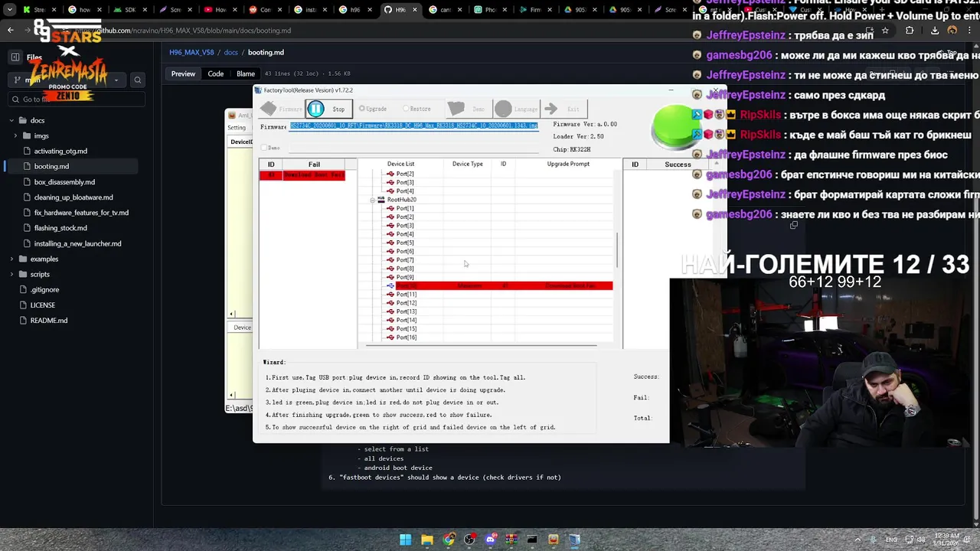
Task: Collapse the docs folder chevron
Action: [12, 120]
